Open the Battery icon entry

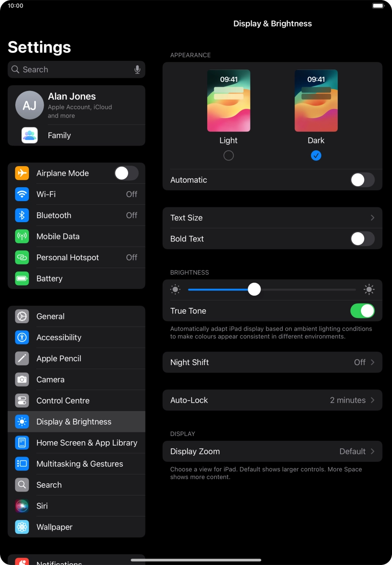click(22, 279)
